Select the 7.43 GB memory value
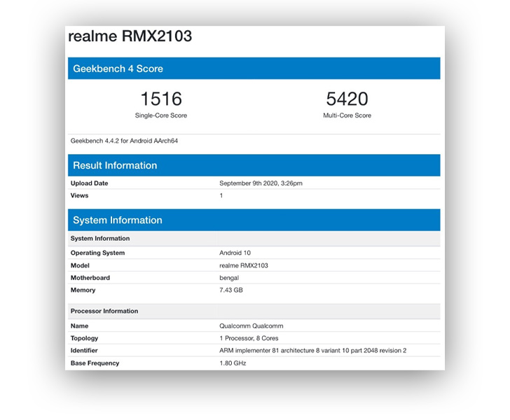 click(231, 290)
